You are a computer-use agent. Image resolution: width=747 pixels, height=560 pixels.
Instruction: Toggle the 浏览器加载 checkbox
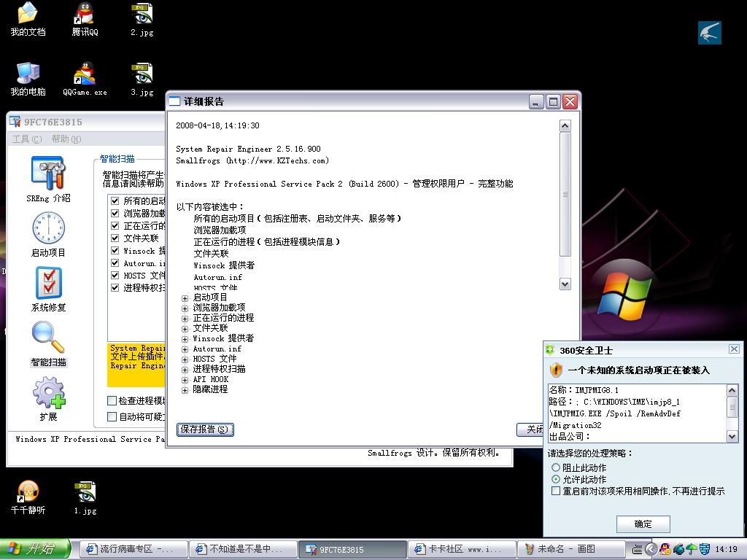115,213
